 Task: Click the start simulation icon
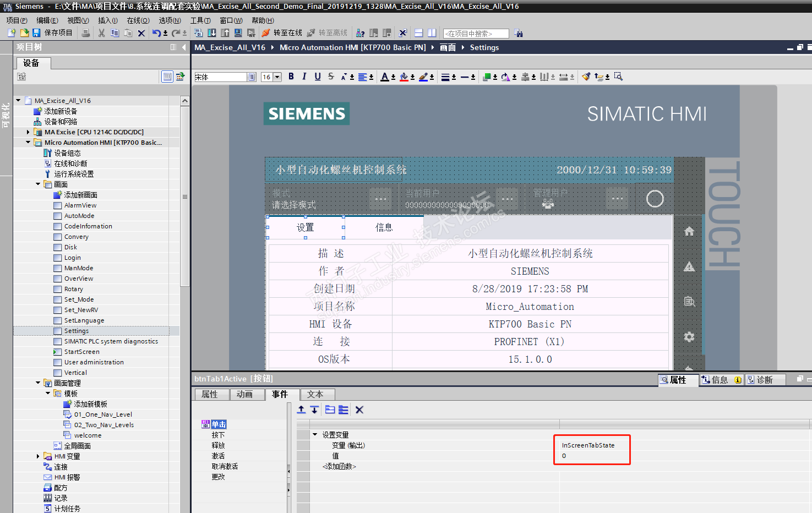point(238,33)
